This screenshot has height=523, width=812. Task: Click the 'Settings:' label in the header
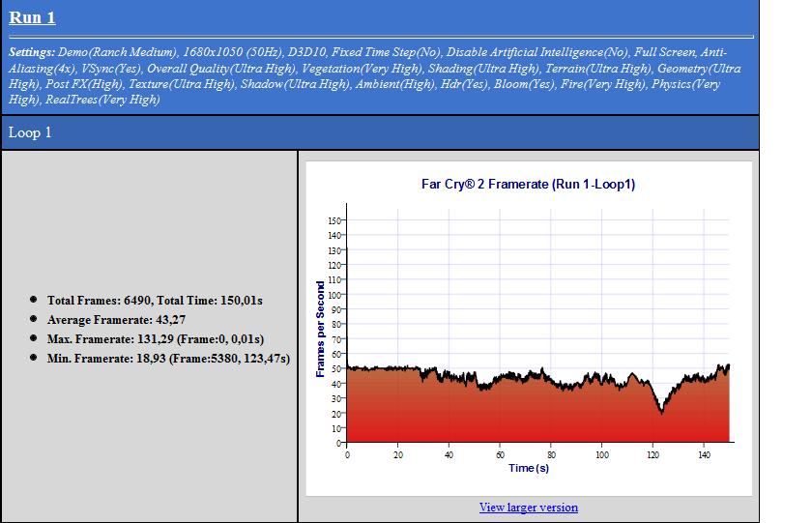[x=32, y=52]
